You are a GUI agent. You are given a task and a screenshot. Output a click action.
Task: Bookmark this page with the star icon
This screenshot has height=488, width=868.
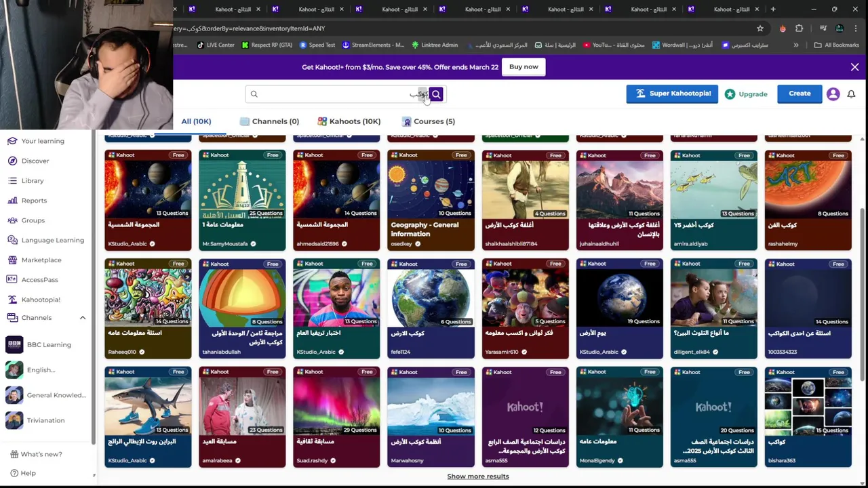pos(760,28)
